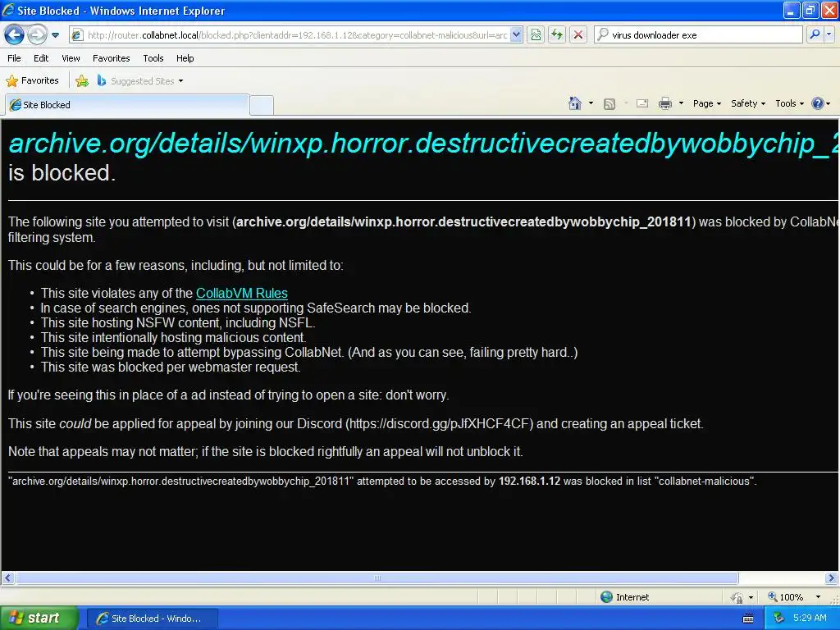Click the RSS Feeds icon
This screenshot has height=630, width=840.
coord(609,104)
